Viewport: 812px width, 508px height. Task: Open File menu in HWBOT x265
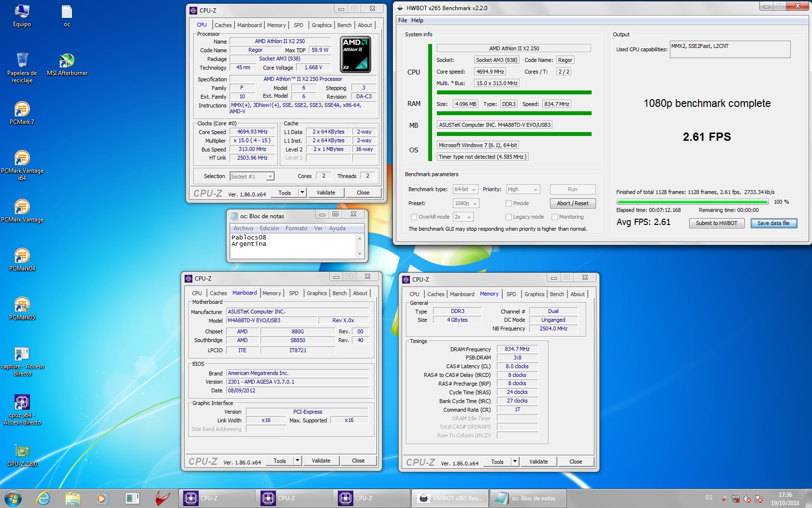403,20
